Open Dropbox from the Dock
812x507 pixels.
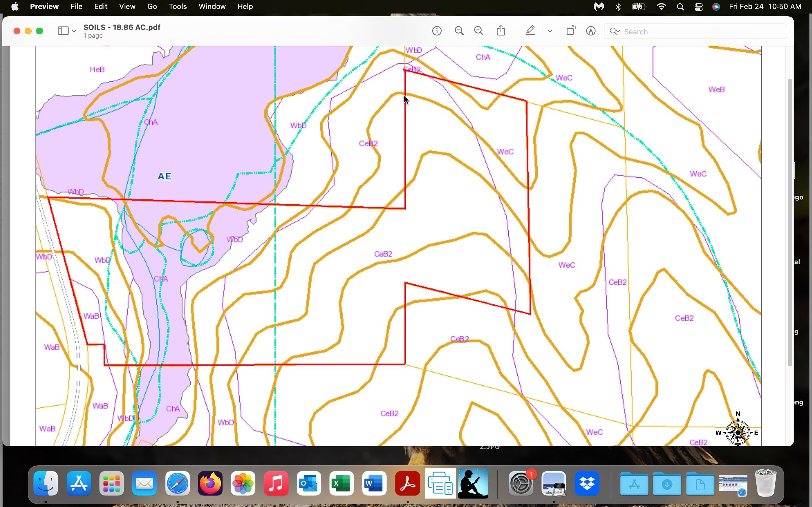pos(587,484)
